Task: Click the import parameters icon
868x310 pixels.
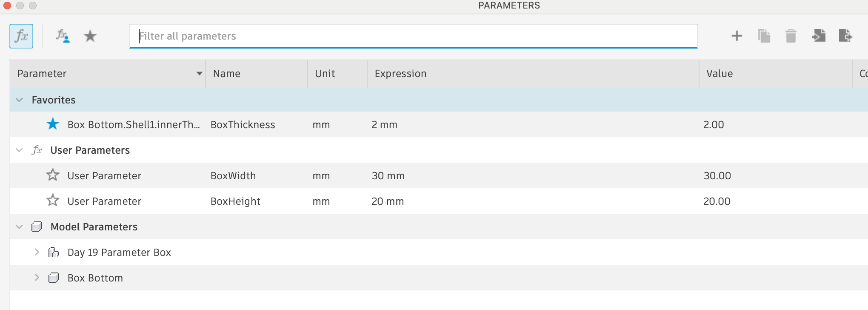Action: [818, 36]
